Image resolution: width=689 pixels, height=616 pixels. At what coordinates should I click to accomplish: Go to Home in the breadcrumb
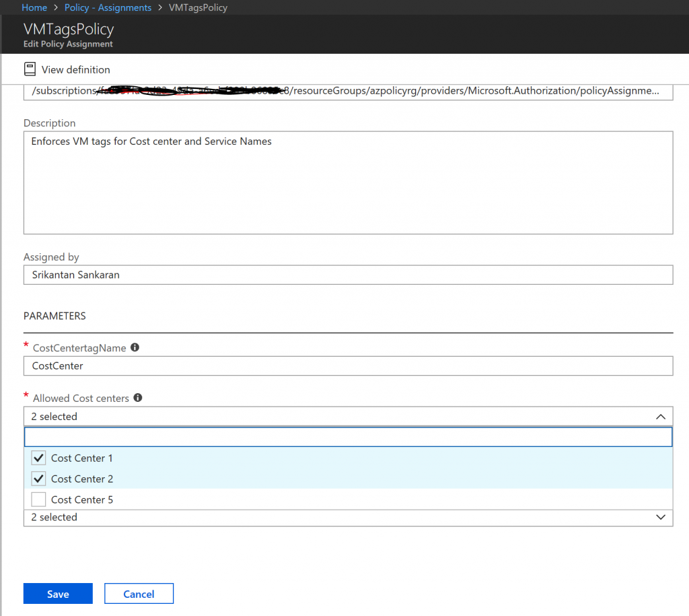pos(34,7)
